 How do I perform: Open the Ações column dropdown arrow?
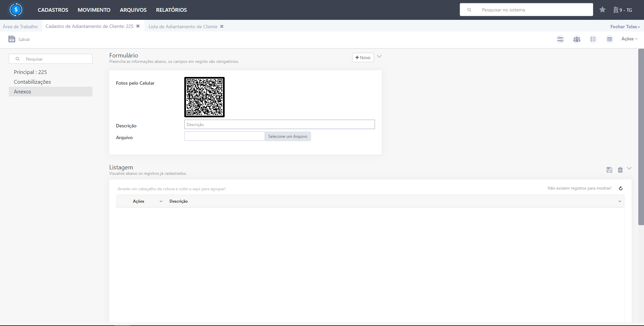(161, 201)
